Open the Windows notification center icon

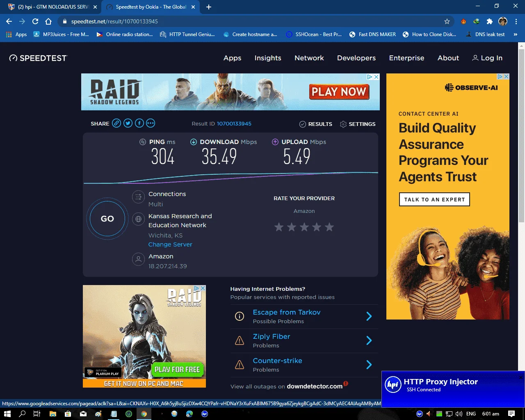pos(511,414)
